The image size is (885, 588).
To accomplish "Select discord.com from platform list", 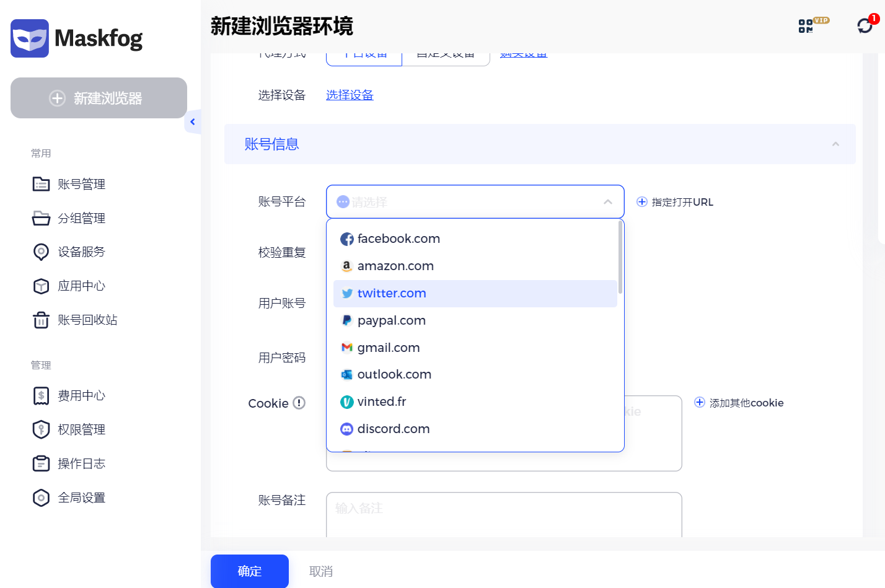I will tap(475, 429).
